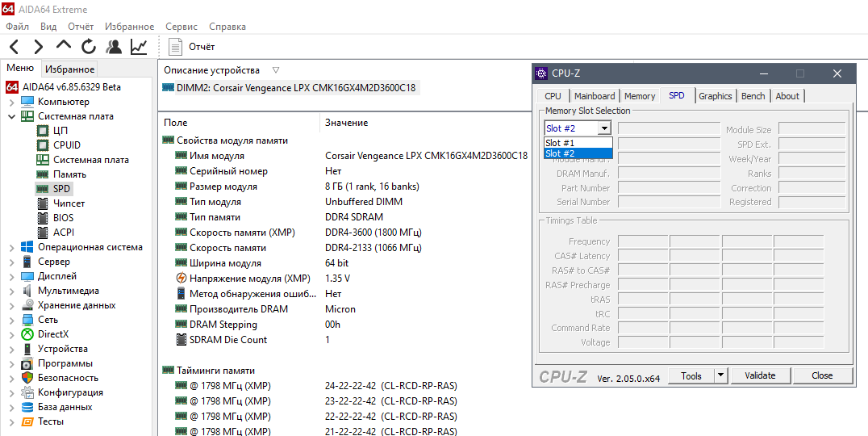Click the Сервер icon

(27, 262)
